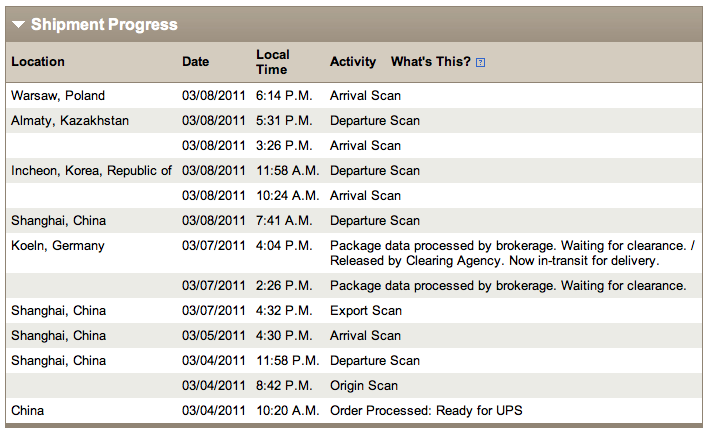Click the Almaty, Kazakhstan location cell
The width and height of the screenshot is (709, 433).
pyautogui.click(x=70, y=121)
